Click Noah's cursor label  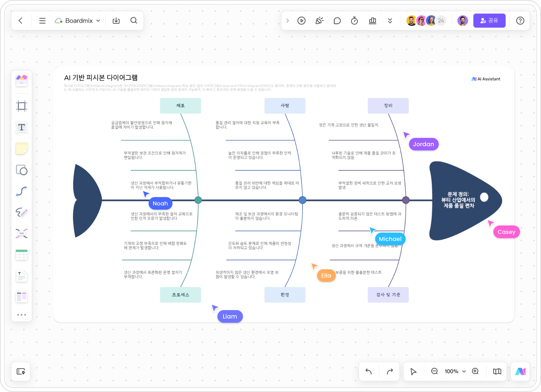160,203
